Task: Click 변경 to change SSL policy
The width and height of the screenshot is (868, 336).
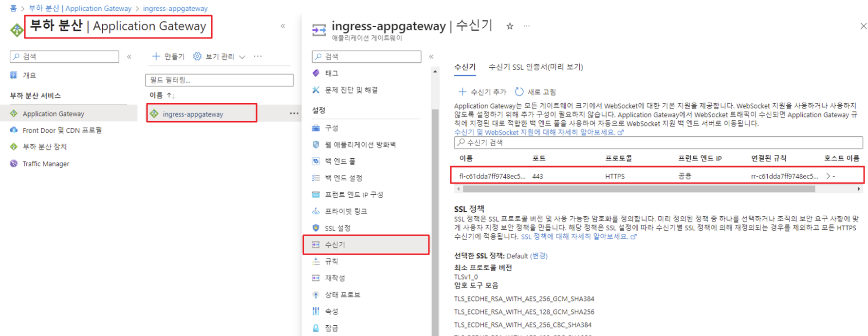Action: point(539,256)
